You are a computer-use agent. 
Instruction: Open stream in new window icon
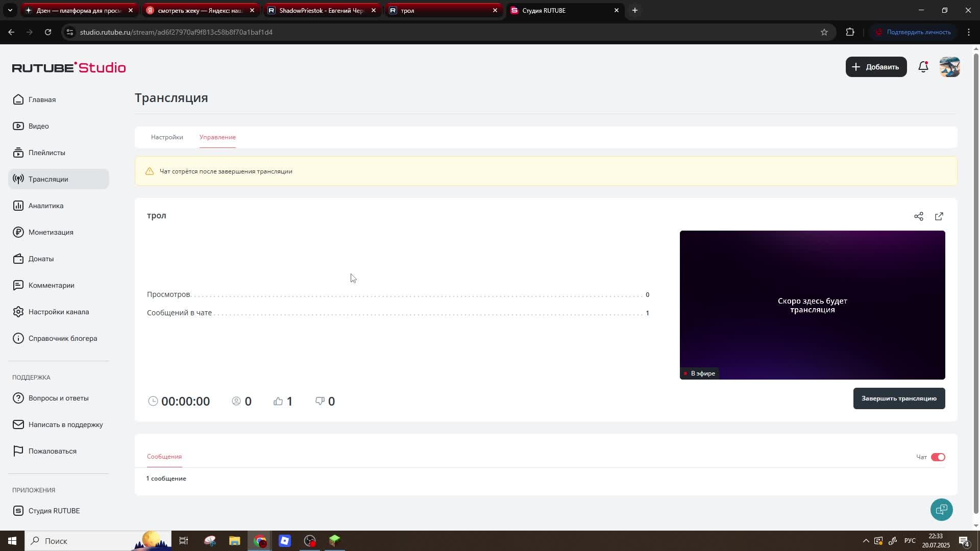pos(939,216)
